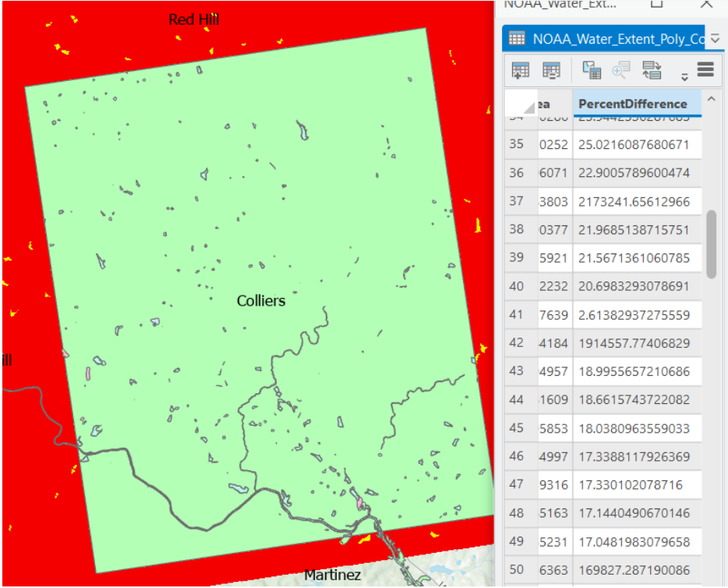The width and height of the screenshot is (728, 588).
Task: Maximize the NOAA_Water_Ext pane
Action: click(x=656, y=4)
